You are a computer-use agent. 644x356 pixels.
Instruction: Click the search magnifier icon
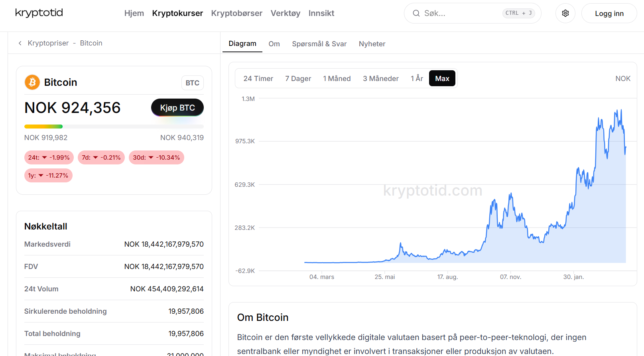(416, 13)
